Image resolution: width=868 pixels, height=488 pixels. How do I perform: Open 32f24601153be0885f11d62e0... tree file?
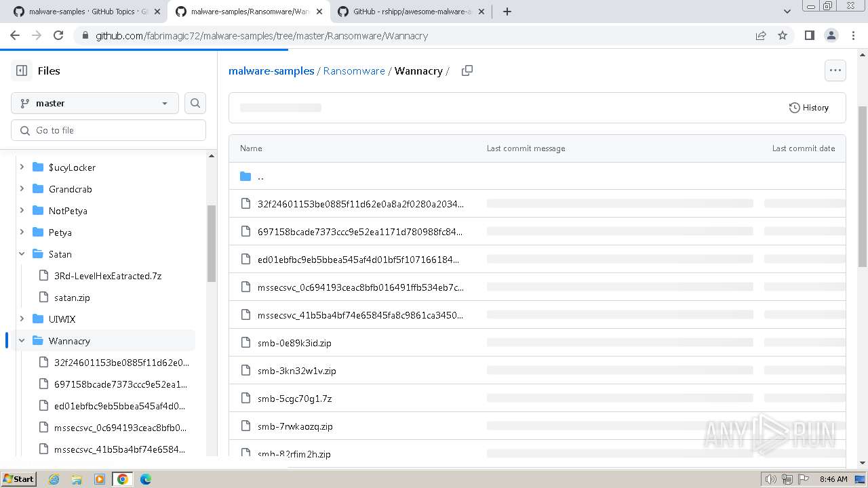(122, 363)
